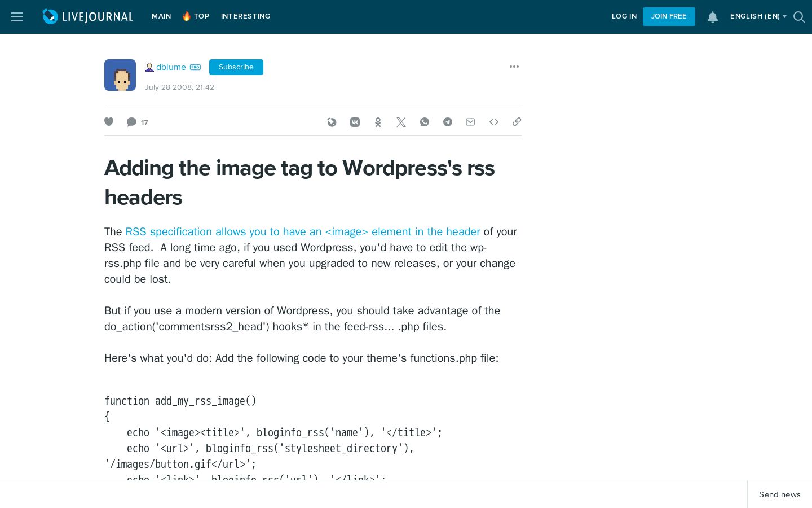Screen dimensions: 812x508
Task: Open dblume's avatar picture
Action: (120, 75)
